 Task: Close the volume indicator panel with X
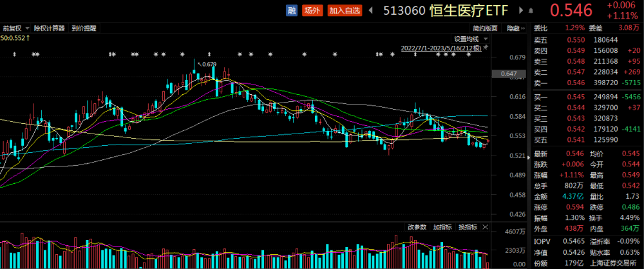pyautogui.click(x=485, y=226)
